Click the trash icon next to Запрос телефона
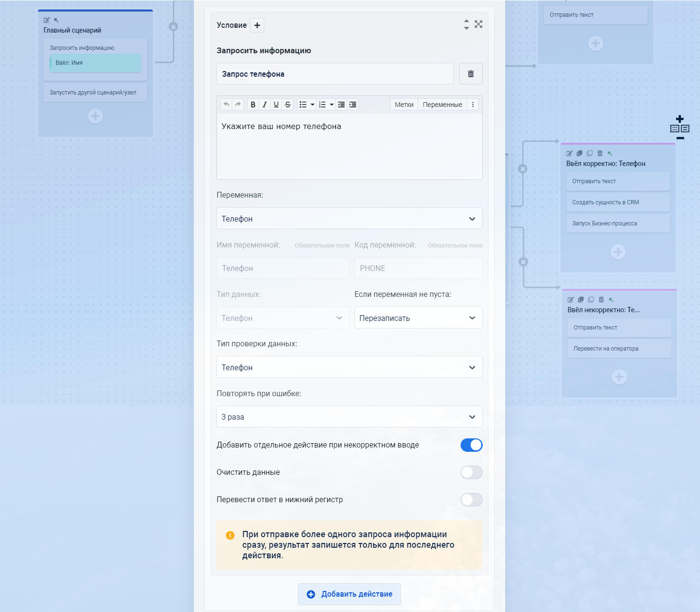This screenshot has width=700, height=612. point(471,74)
